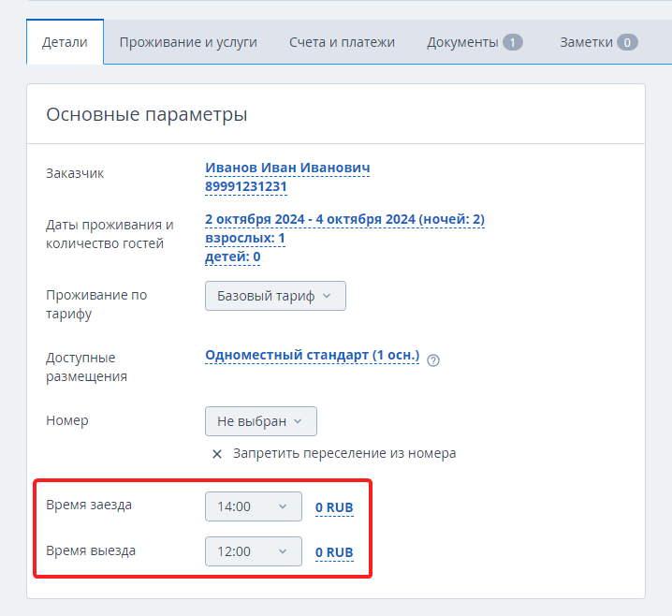The height and width of the screenshot is (616, 672).
Task: Click phone number 89991231231
Action: tap(245, 186)
